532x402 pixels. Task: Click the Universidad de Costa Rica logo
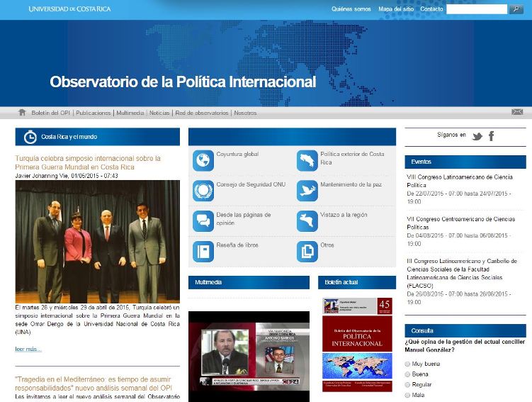[69, 9]
